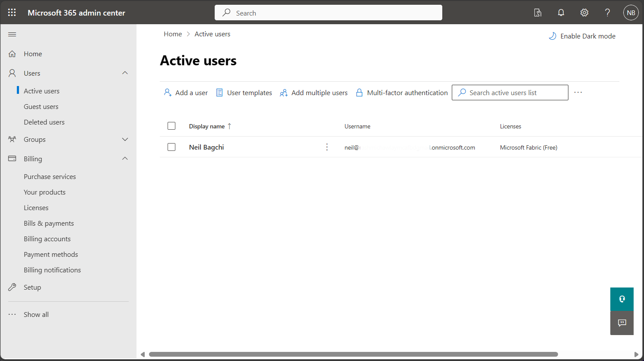Click Enable Dark mode text
Viewport: 644px width, 361px height.
pos(588,36)
